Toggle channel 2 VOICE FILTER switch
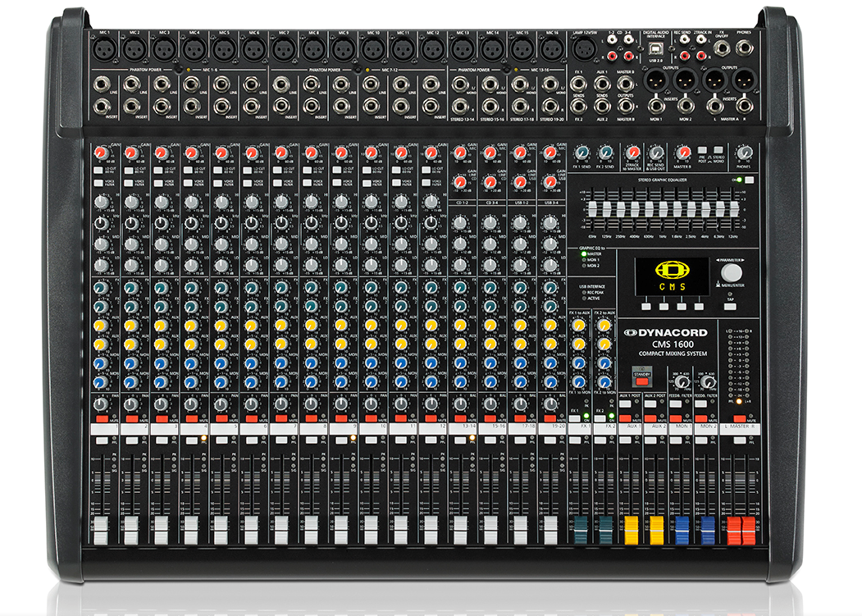 click(x=128, y=183)
